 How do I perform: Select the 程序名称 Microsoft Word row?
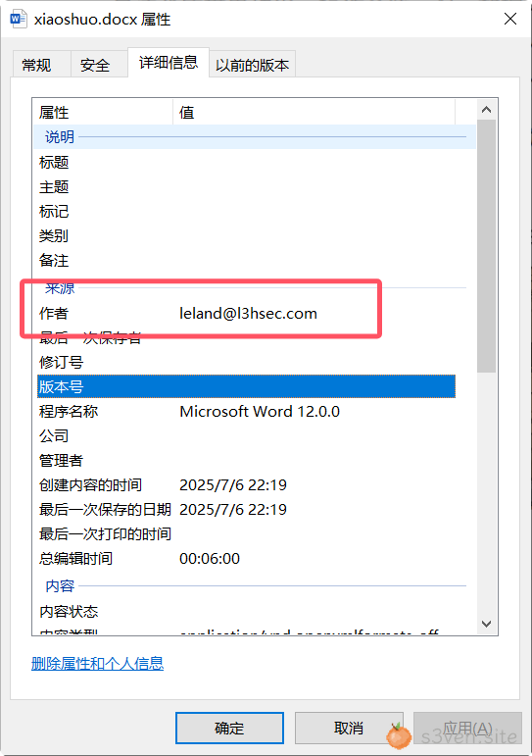click(x=246, y=411)
